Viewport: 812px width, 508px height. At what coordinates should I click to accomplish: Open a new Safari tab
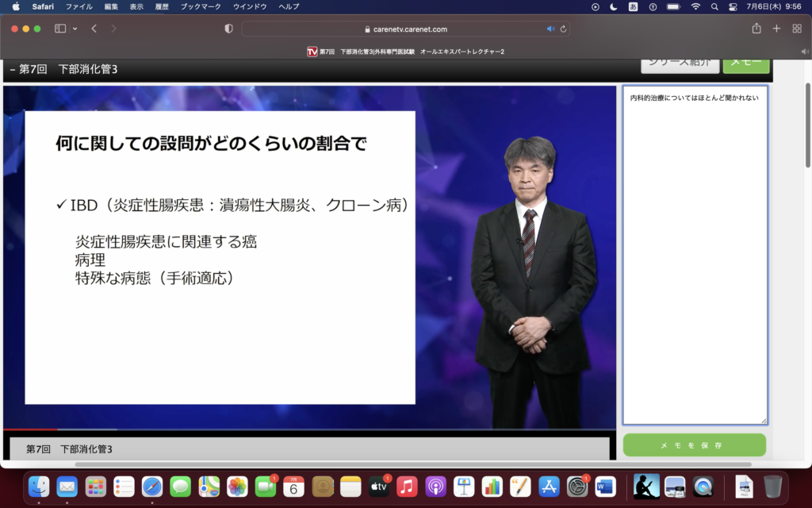[776, 29]
